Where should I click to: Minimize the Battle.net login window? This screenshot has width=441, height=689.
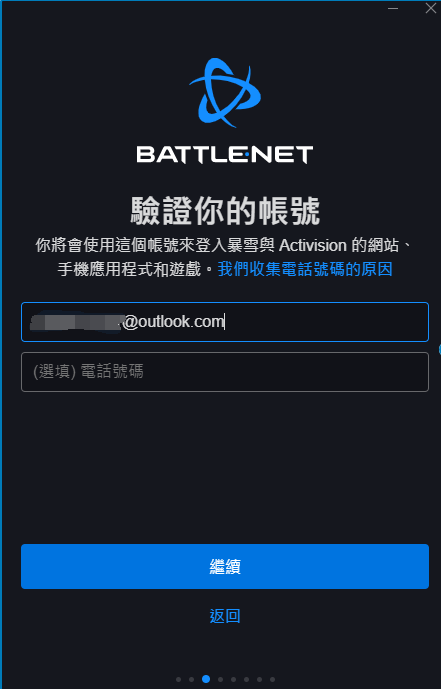(393, 8)
